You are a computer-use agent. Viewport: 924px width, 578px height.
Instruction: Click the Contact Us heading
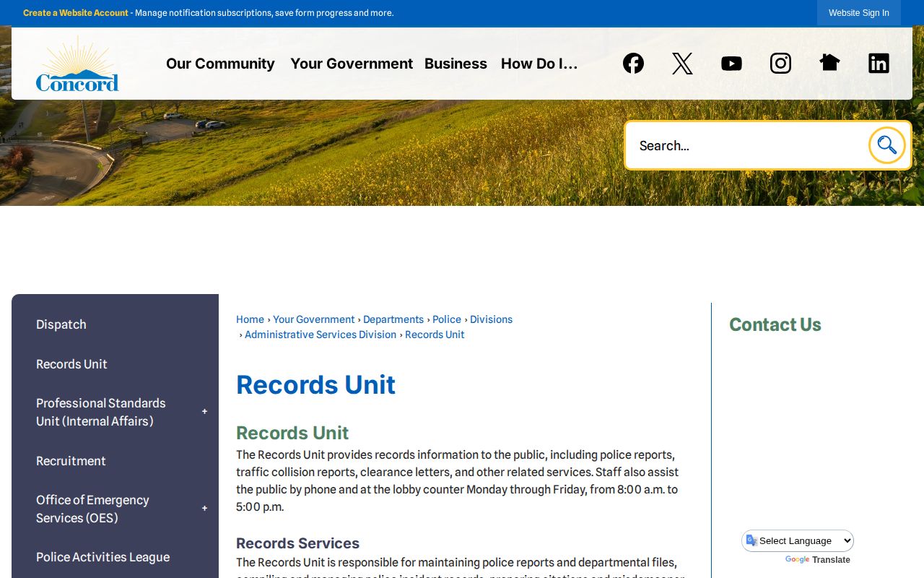(775, 324)
